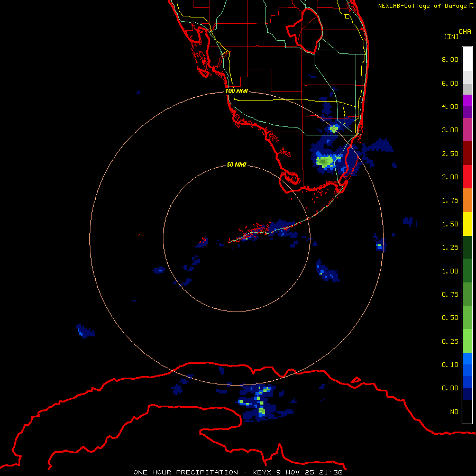476x476 pixels.
Task: Click the 2.00 legend value
Action: pos(450,177)
